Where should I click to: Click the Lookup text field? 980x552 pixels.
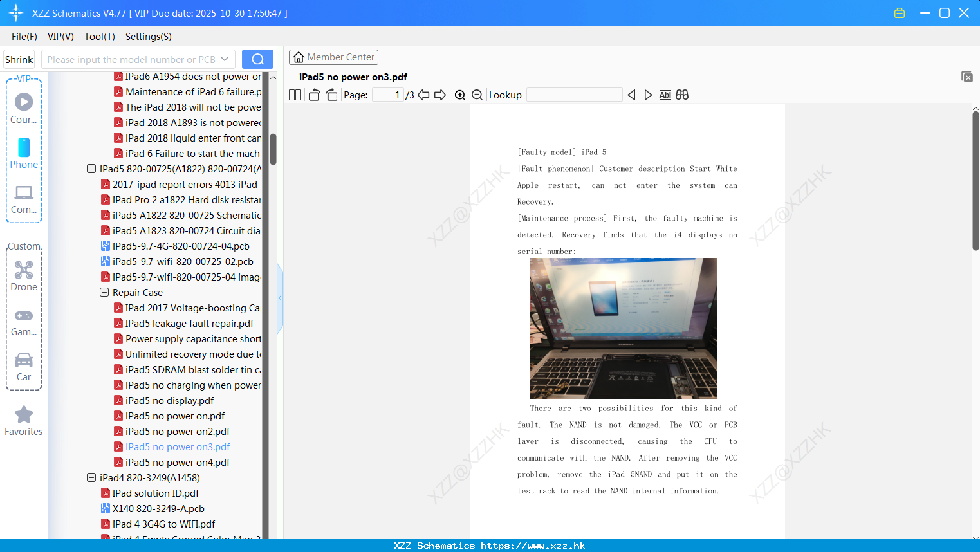pos(574,95)
